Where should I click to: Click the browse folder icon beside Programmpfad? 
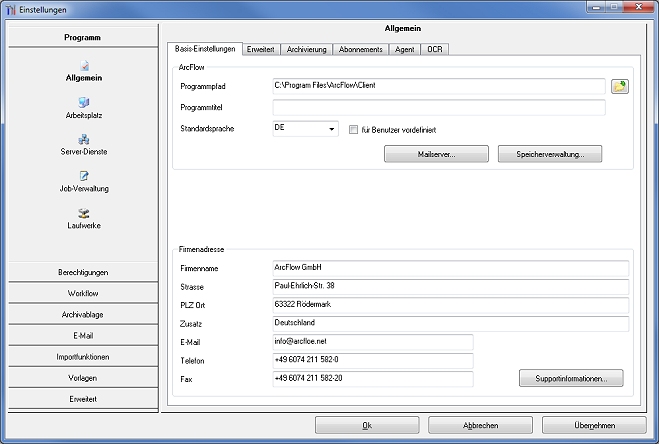click(x=620, y=86)
